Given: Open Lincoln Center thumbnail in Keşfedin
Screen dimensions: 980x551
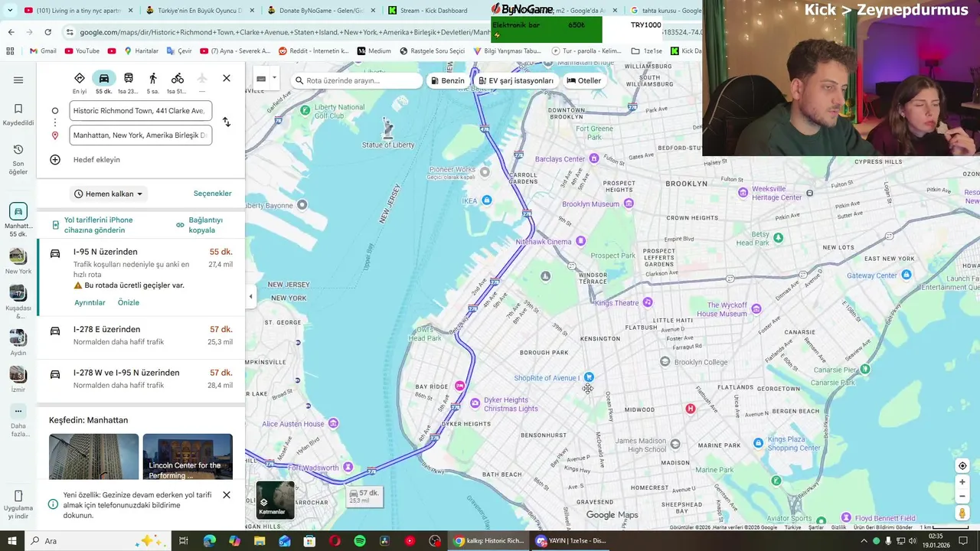Looking at the screenshot, I should click(x=188, y=457).
